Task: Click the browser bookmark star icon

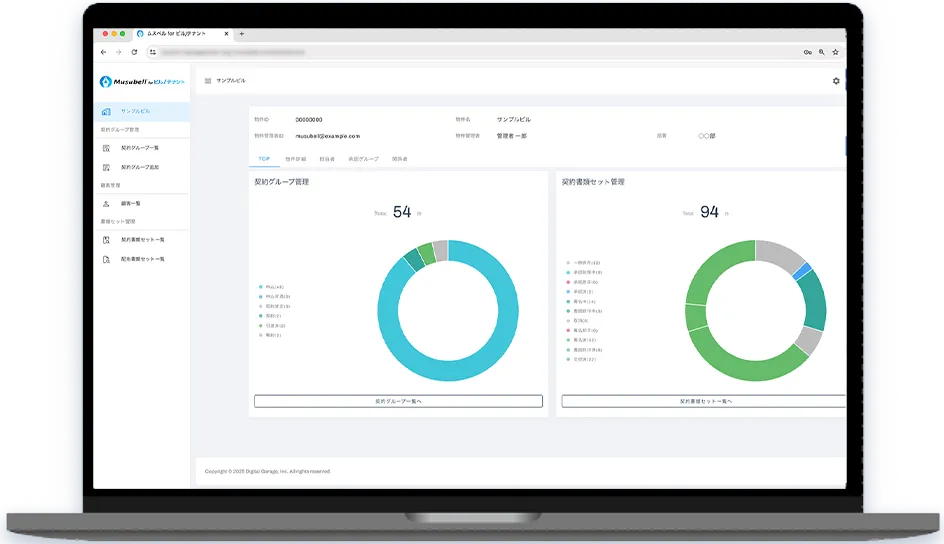Action: 836,52
